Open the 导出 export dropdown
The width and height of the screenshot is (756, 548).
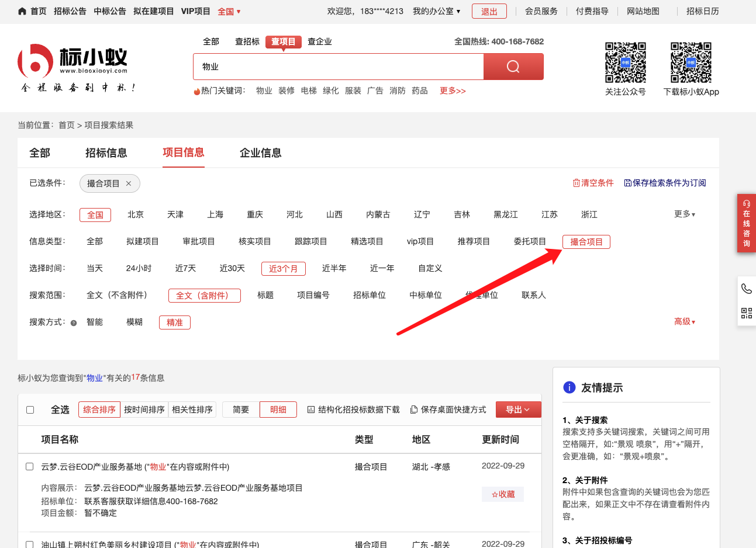(518, 410)
